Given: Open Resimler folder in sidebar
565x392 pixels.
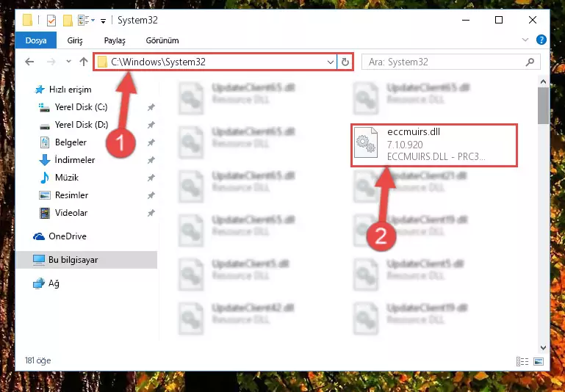Looking at the screenshot, I should pos(71,195).
